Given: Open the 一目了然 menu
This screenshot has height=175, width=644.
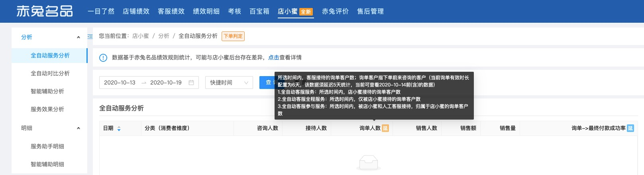Looking at the screenshot, I should pos(101,11).
